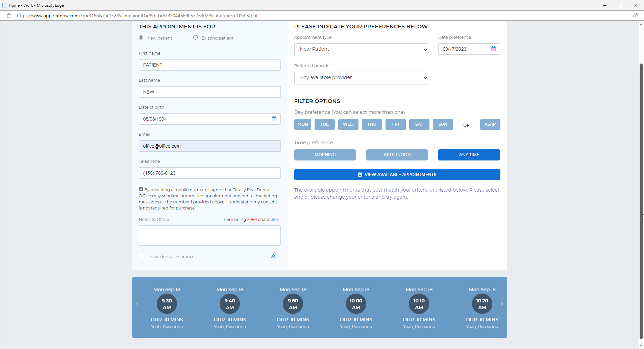Select the 9:30 AM appointment slot

click(167, 304)
